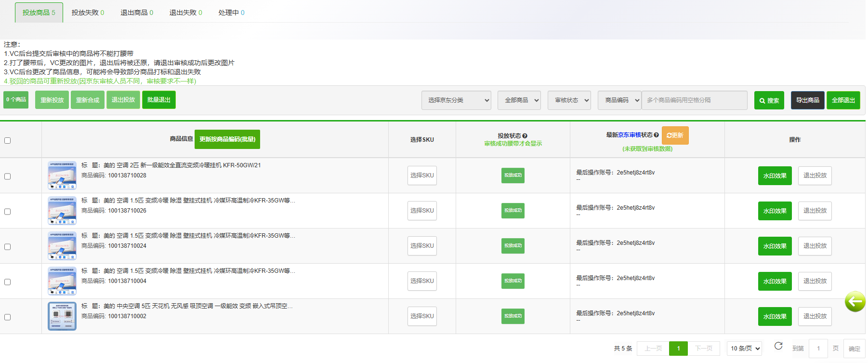Change the 10 条/页 page size dropdown
Viewport: 868px width, 363px height.
tap(744, 349)
